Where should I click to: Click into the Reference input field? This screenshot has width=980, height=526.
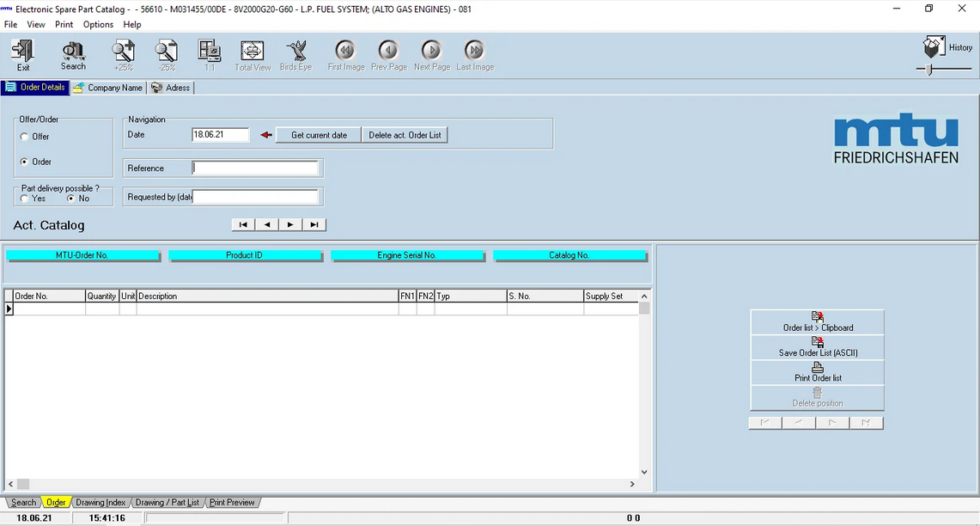click(x=255, y=168)
